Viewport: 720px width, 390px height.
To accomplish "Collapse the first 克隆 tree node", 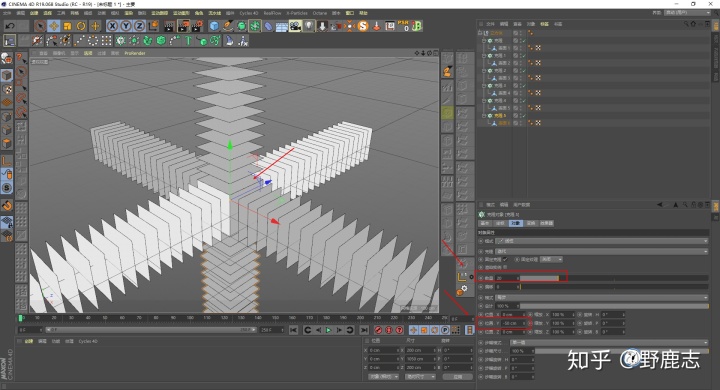I will [484, 40].
